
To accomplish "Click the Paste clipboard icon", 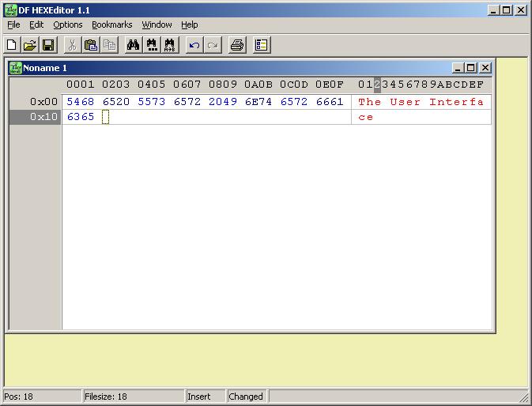I will point(91,45).
